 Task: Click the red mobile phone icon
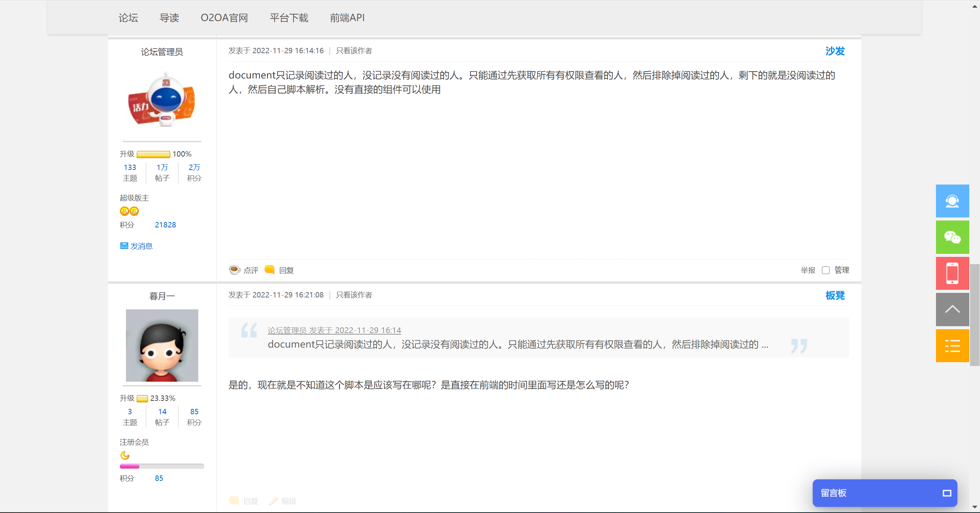[x=952, y=273]
